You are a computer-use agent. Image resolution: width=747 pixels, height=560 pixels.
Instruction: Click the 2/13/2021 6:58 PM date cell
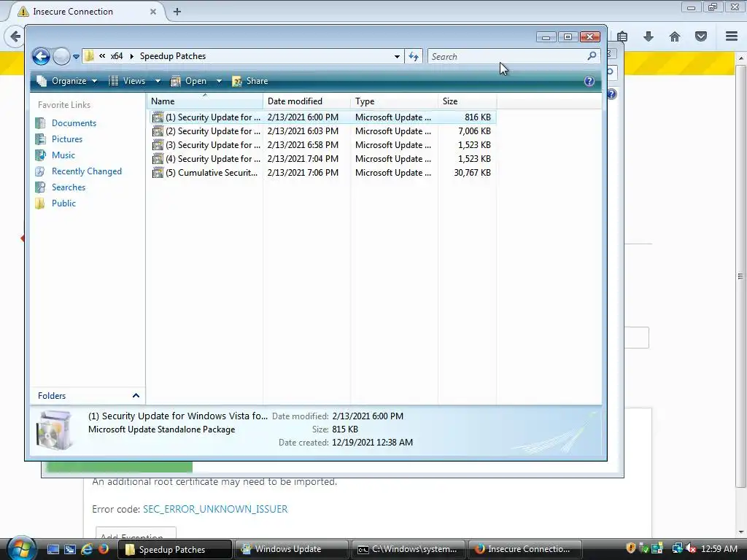tap(303, 145)
